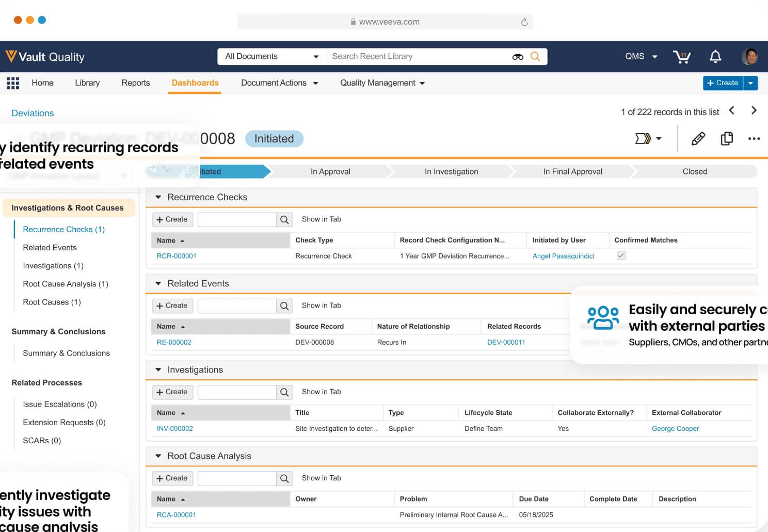768x532 pixels.
Task: Click the orange workflow chevron icon
Action: point(644,138)
